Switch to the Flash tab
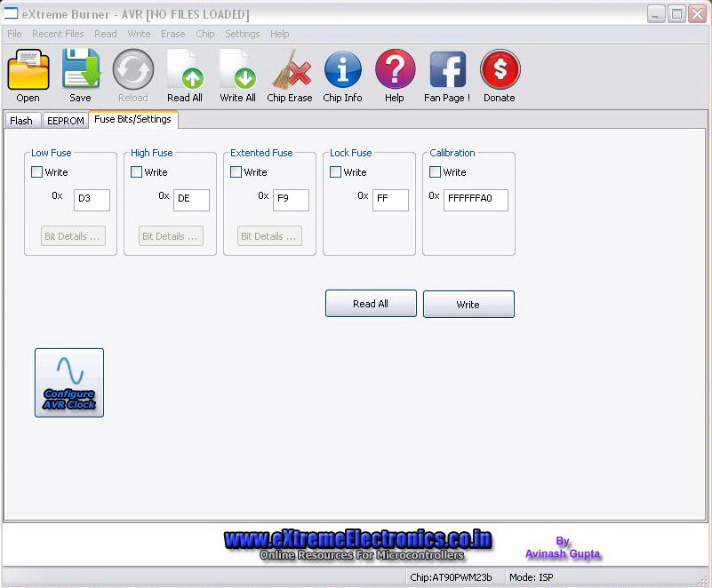 pyautogui.click(x=22, y=121)
